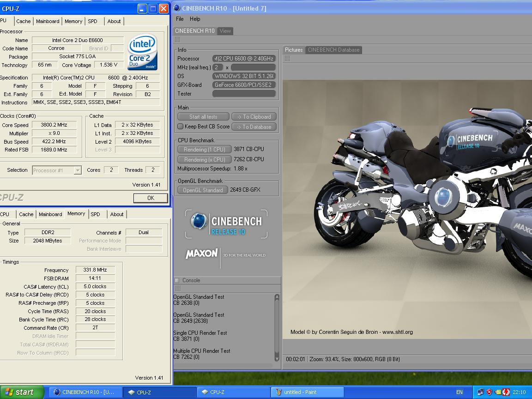Switch to untitled - Paint taskbar button
532x399 pixels.
[x=308, y=392]
